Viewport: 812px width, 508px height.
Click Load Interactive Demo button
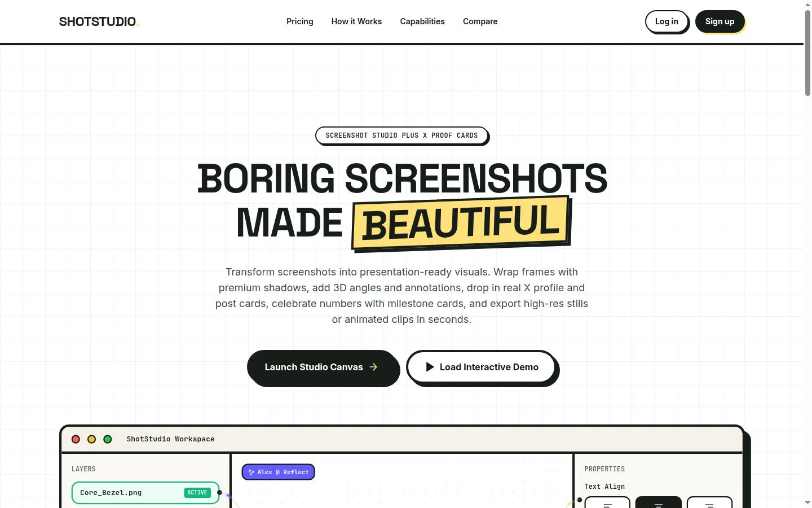coord(482,367)
